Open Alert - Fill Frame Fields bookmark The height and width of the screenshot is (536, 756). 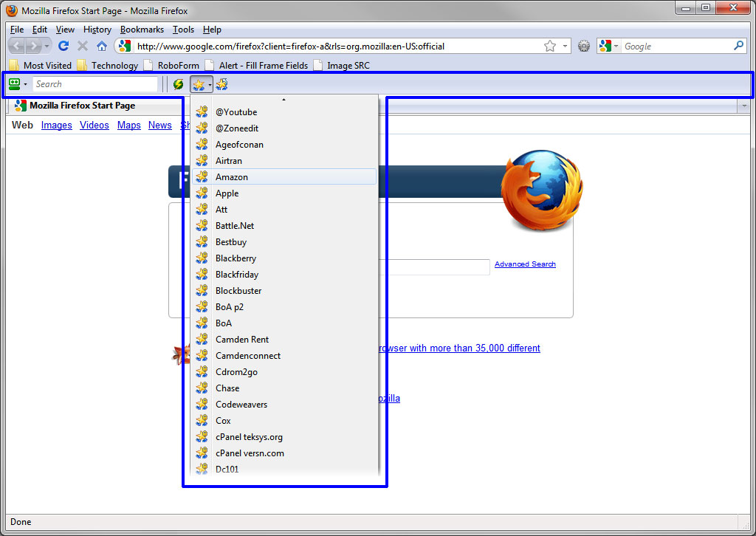(256, 66)
